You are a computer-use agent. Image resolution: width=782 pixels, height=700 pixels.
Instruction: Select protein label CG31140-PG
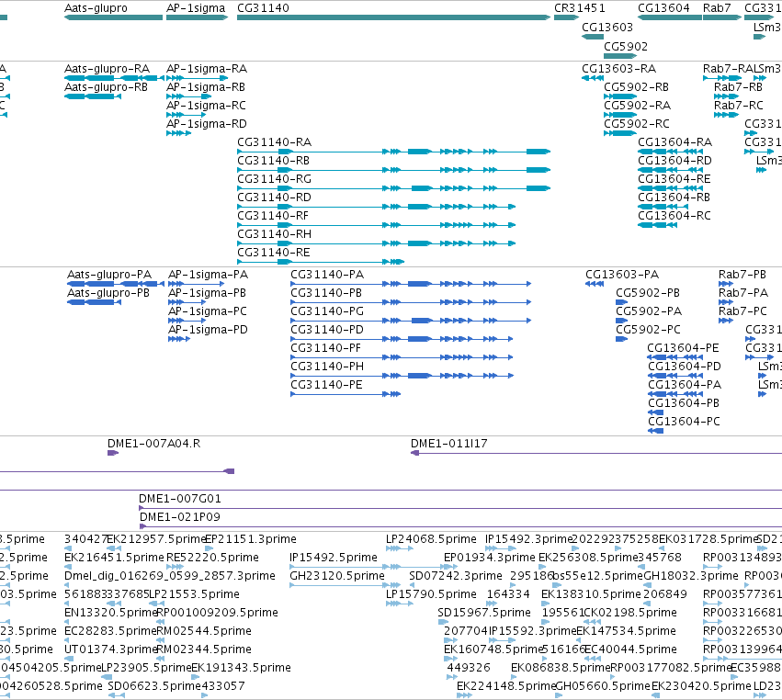point(327,311)
